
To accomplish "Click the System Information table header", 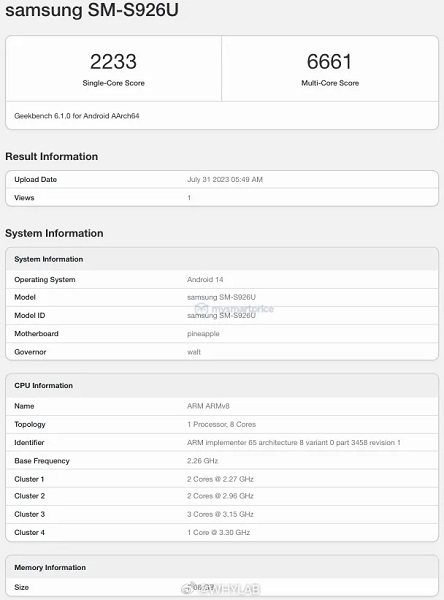I will (222, 259).
